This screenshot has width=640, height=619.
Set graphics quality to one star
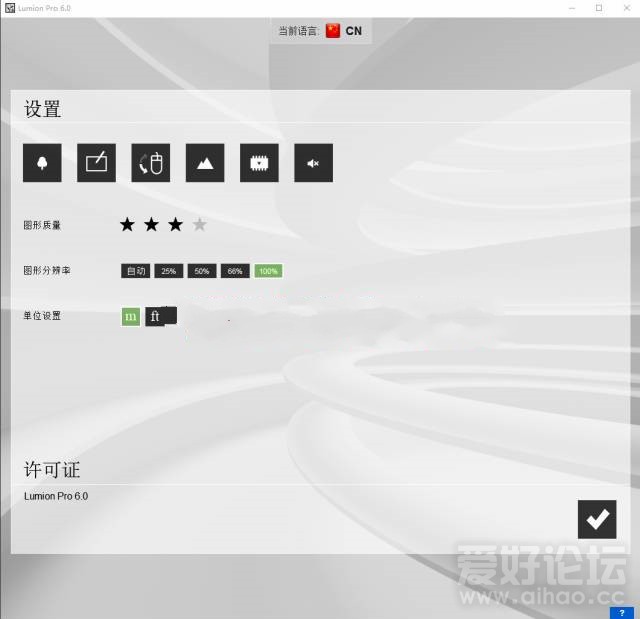click(127, 225)
